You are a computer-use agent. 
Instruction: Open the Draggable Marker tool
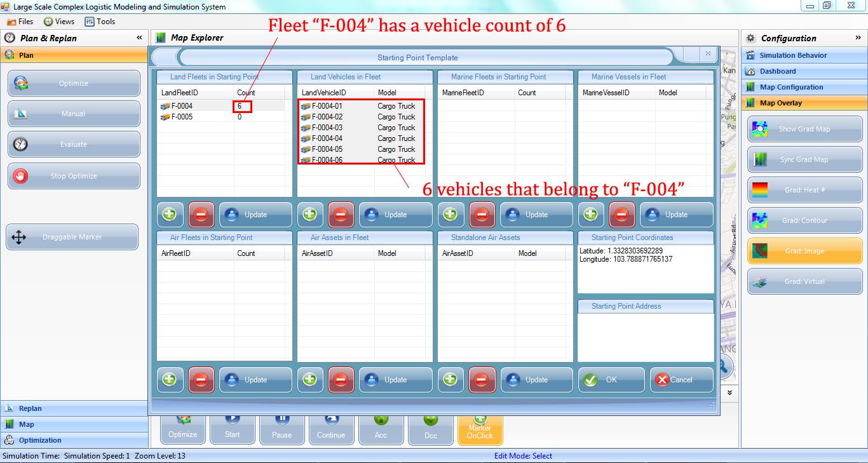(74, 236)
